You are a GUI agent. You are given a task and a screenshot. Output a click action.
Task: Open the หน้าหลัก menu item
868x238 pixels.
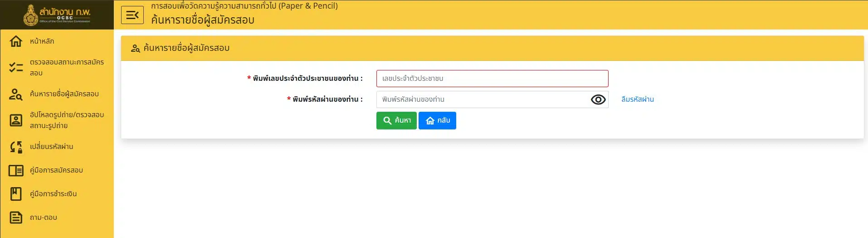click(42, 41)
